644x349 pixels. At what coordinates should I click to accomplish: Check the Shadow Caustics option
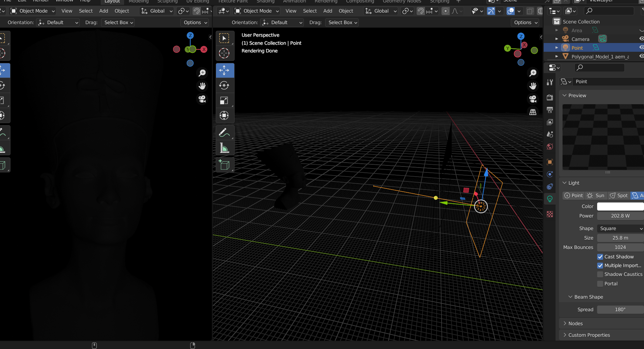tap(600, 274)
